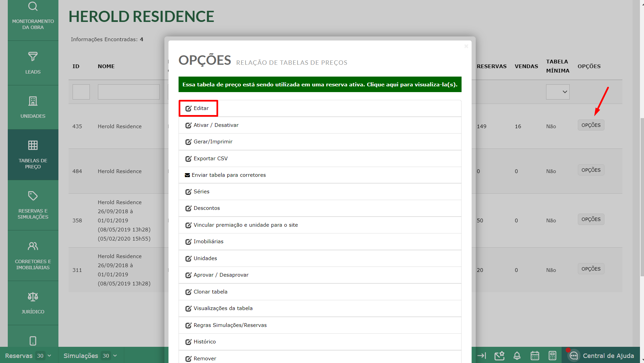This screenshot has width=644, height=363.
Task: Open notifications bell icon
Action: 517,356
